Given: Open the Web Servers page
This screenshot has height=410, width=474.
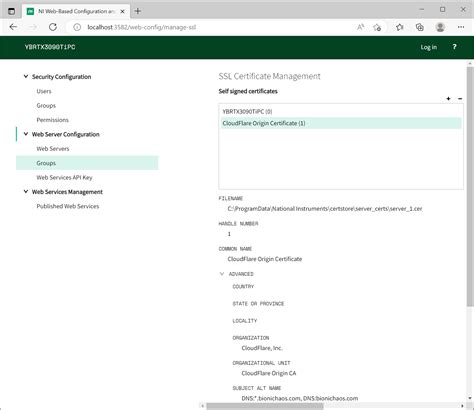Looking at the screenshot, I should coord(53,149).
